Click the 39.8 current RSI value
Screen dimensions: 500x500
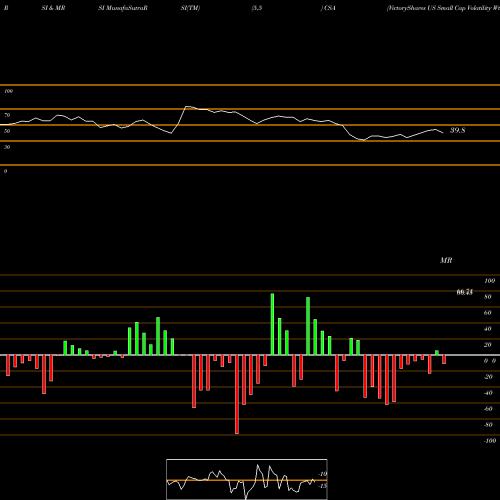tap(457, 130)
